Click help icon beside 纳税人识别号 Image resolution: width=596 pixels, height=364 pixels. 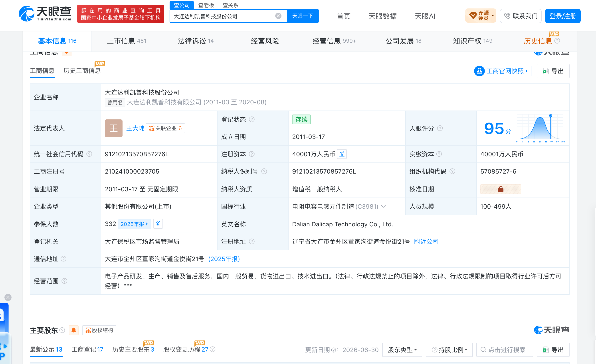click(x=264, y=172)
